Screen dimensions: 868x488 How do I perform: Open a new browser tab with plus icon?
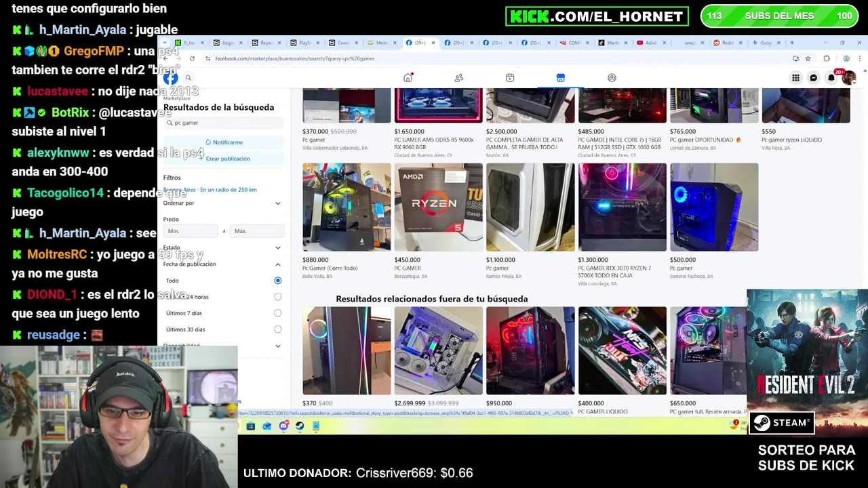tap(791, 43)
